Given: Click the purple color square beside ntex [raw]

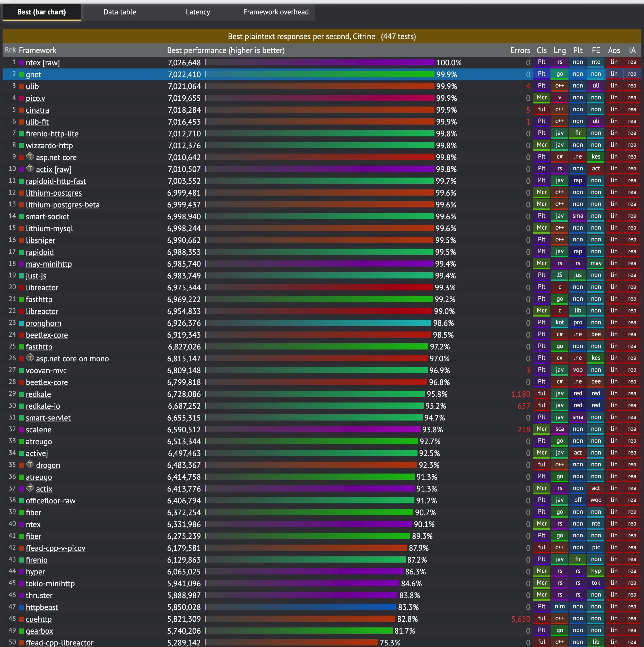Looking at the screenshot, I should pos(21,63).
